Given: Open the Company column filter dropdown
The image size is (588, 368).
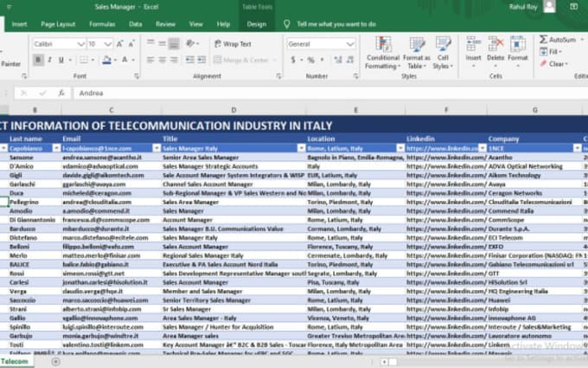Looking at the screenshot, I should (577, 148).
